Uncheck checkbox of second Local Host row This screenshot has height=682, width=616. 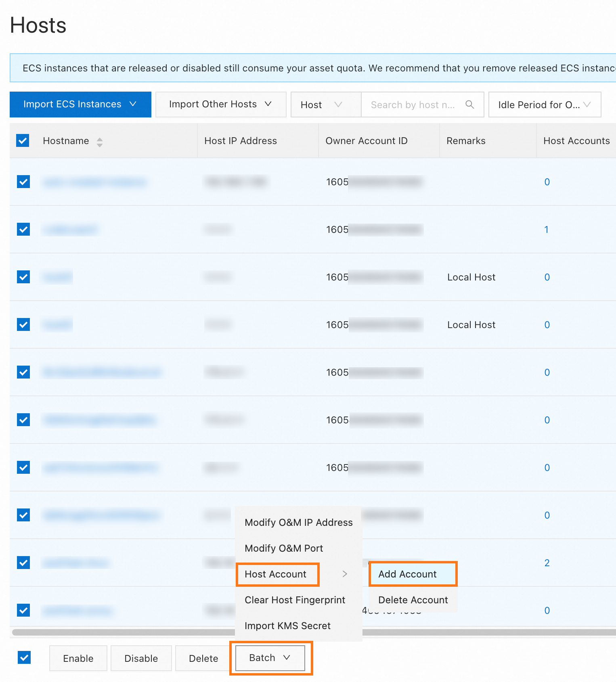23,324
